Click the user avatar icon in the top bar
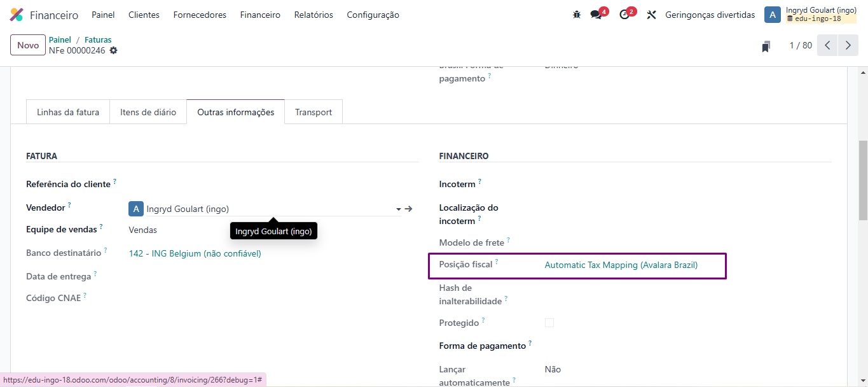The width and height of the screenshot is (868, 387). tap(773, 15)
